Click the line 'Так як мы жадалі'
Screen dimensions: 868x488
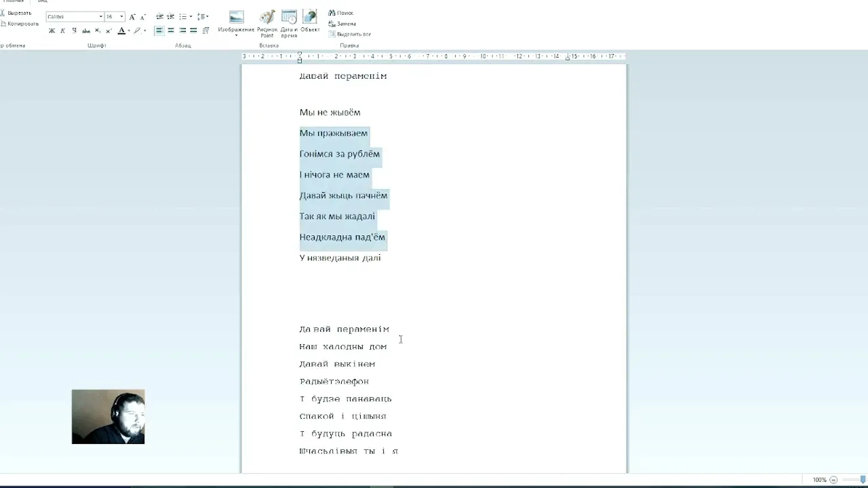[337, 216]
